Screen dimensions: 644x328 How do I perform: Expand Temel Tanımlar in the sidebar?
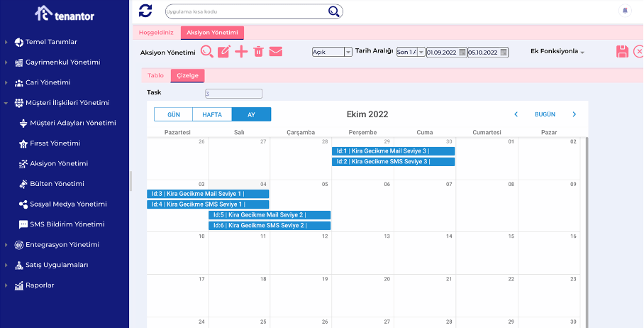[51, 42]
